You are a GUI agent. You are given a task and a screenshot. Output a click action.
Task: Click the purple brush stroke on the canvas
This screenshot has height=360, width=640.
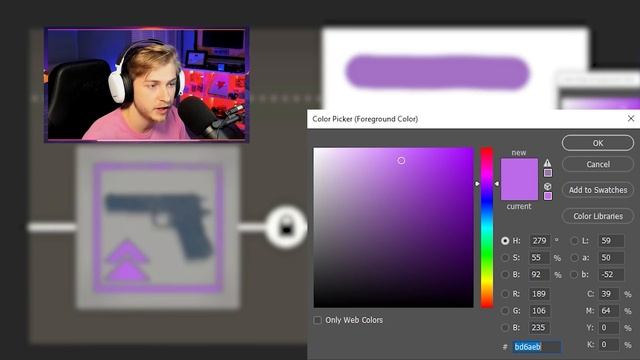click(438, 73)
